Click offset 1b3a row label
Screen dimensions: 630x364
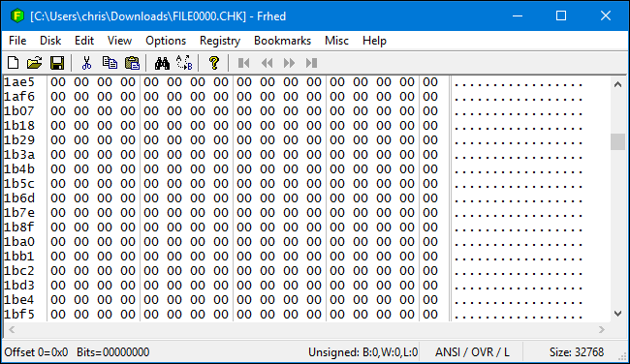click(x=19, y=155)
